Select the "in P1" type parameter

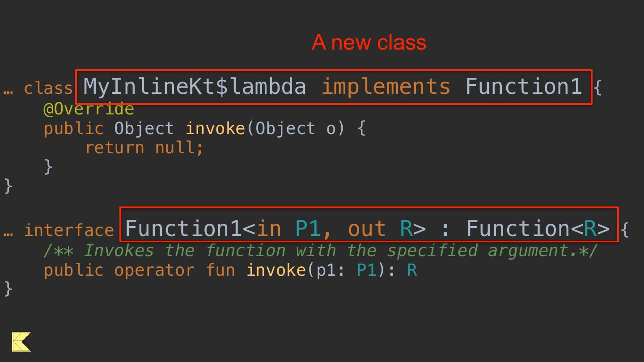(x=289, y=228)
